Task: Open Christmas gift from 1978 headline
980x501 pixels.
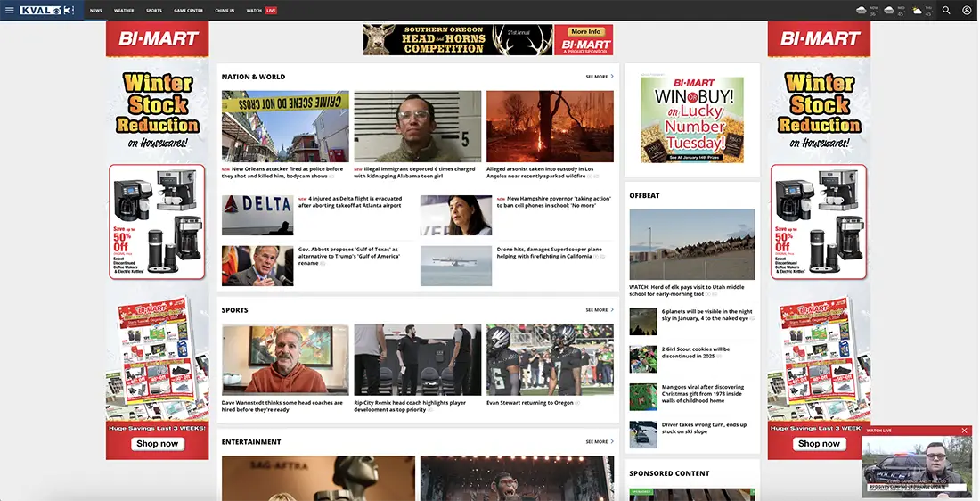Action: pyautogui.click(x=703, y=394)
